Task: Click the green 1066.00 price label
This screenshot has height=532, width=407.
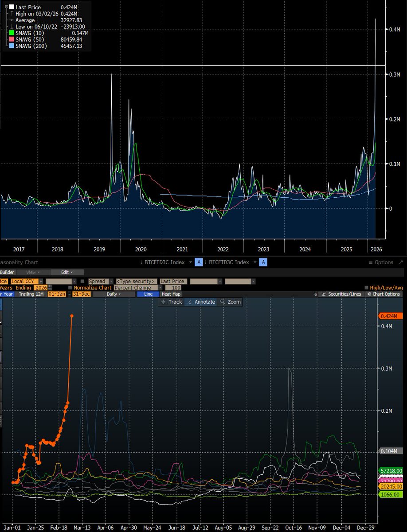Action: pyautogui.click(x=391, y=494)
